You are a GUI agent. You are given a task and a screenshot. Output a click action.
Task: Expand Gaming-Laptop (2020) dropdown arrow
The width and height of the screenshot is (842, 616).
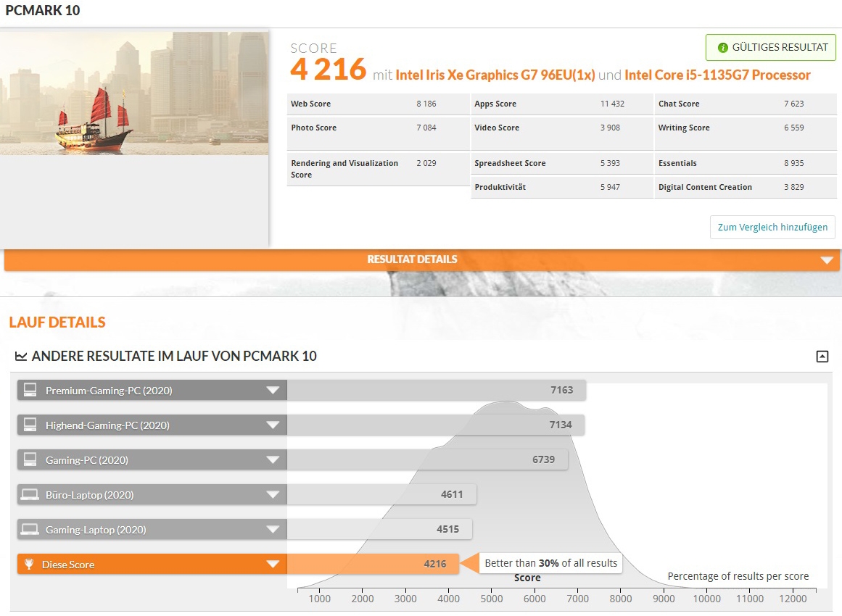click(x=273, y=530)
